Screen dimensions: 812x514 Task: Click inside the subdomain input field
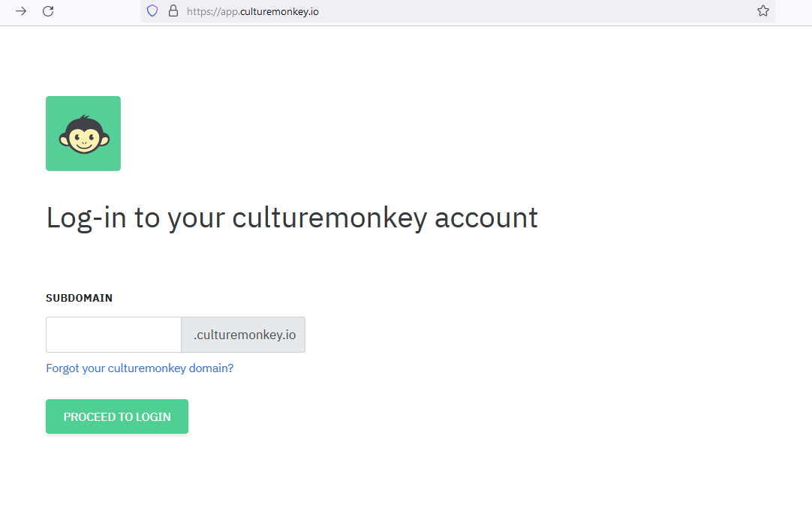[113, 334]
